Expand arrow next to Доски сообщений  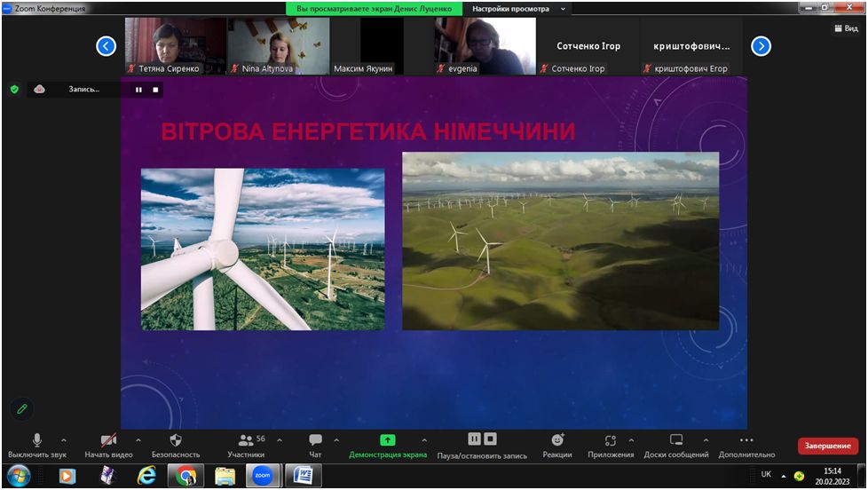[x=706, y=440]
